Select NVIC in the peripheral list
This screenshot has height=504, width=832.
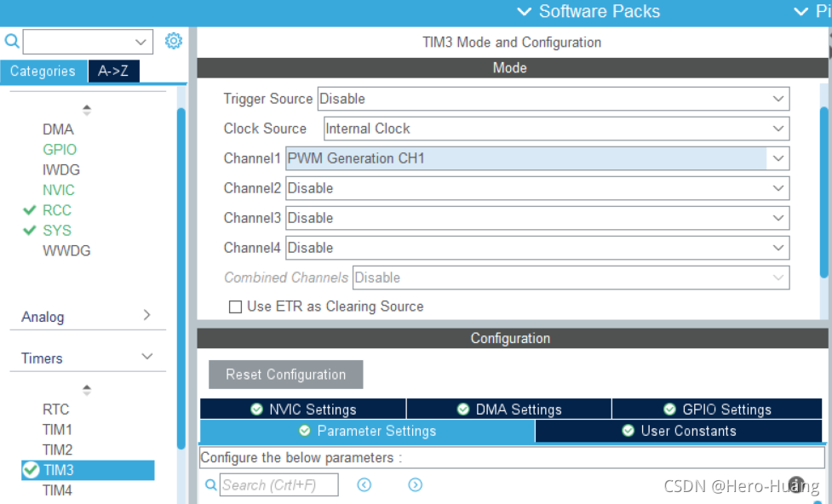59,190
